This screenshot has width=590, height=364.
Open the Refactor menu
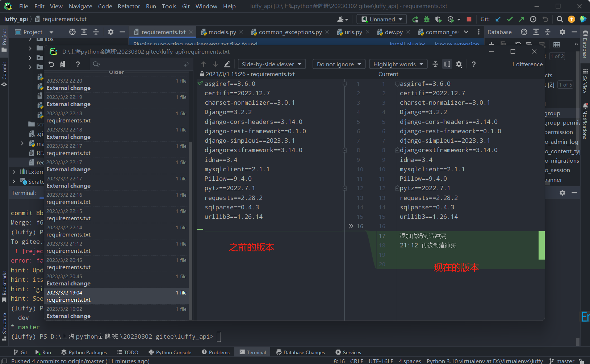(129, 6)
